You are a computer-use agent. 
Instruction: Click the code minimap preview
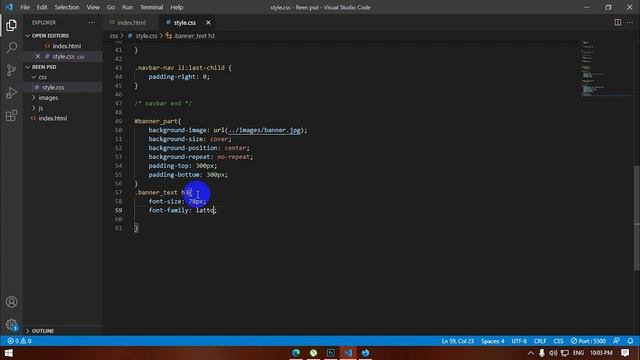point(606,69)
